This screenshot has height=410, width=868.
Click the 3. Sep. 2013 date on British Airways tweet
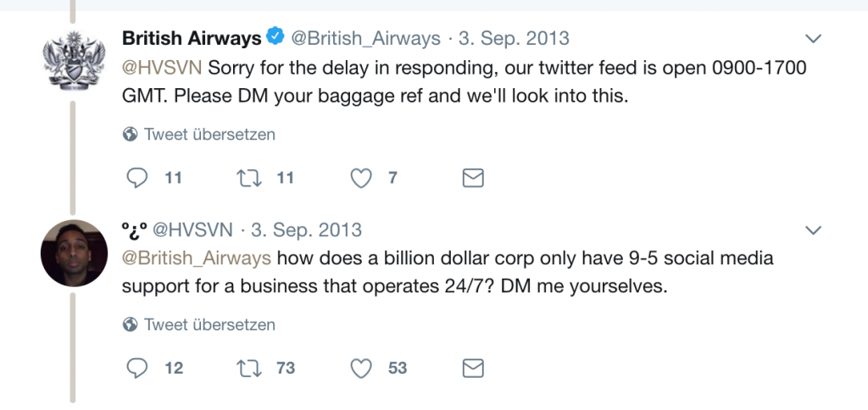pyautogui.click(x=514, y=38)
